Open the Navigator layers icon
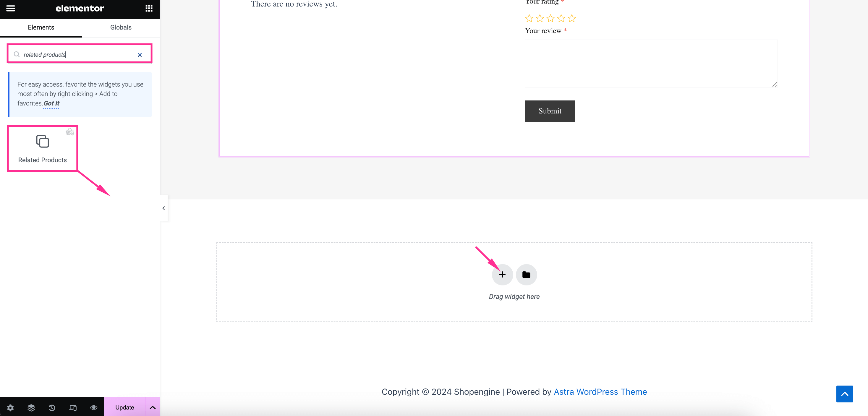Screen dimensions: 868x416 pos(31,407)
